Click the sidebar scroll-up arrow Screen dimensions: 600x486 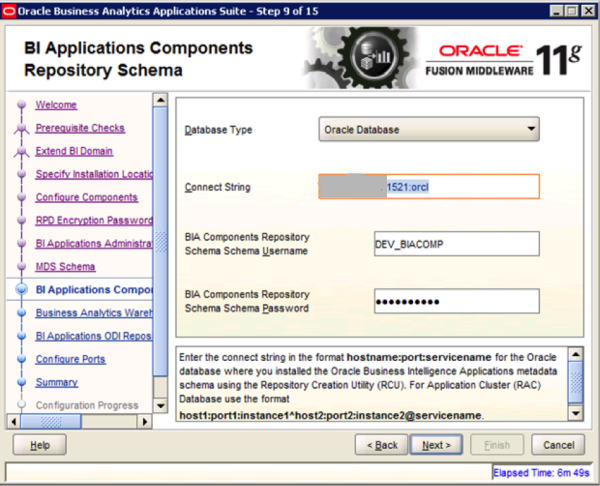point(159,99)
